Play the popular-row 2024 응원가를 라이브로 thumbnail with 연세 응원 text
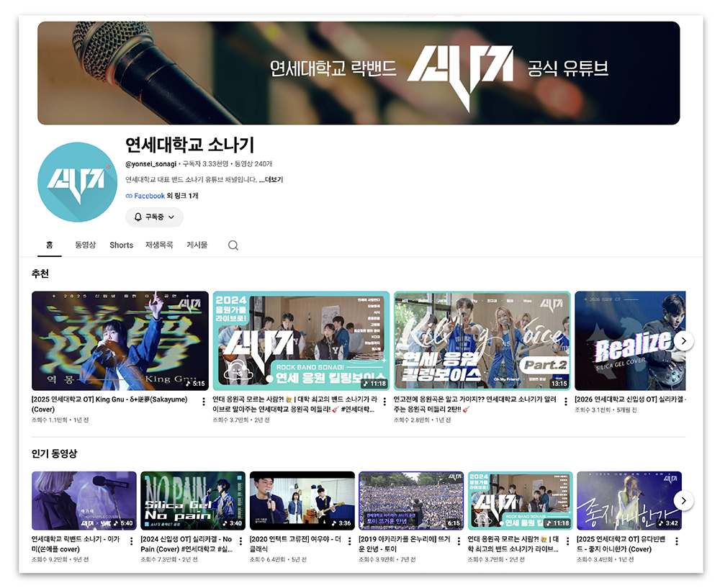The height and width of the screenshot is (588, 720). tap(521, 500)
